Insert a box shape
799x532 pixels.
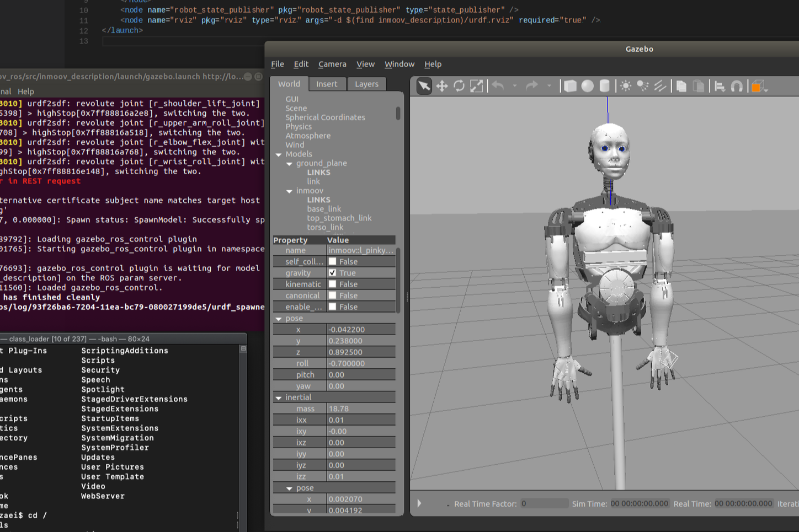(570, 86)
